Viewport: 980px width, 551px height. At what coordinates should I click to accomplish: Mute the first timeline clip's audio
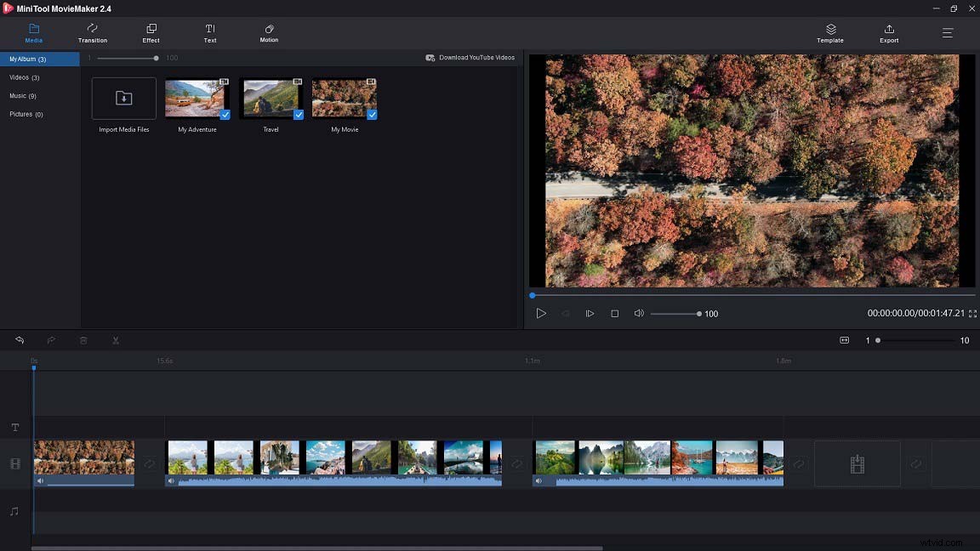pyautogui.click(x=40, y=480)
